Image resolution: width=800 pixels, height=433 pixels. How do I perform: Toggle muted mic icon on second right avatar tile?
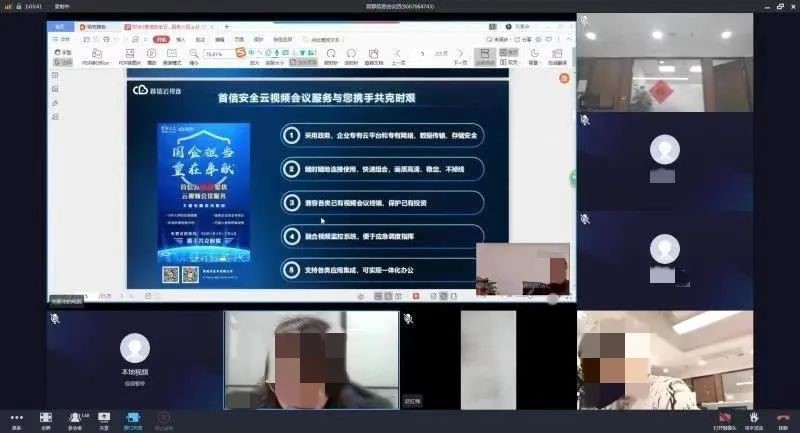[x=585, y=120]
